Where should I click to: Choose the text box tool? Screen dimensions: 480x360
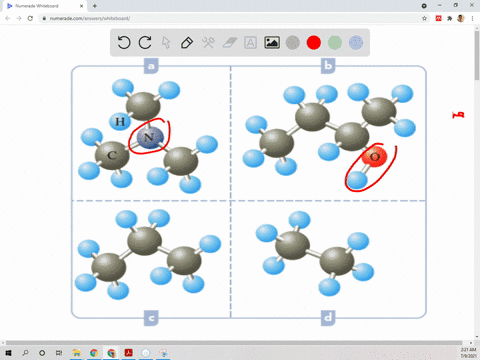pos(250,43)
